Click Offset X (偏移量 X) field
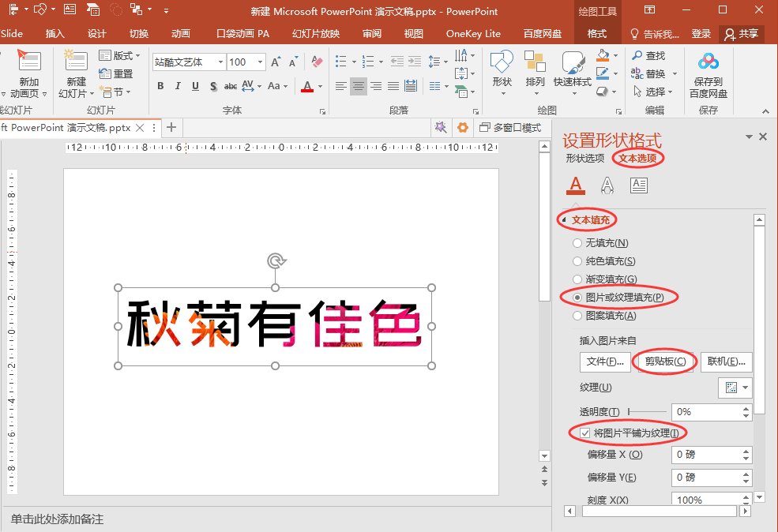 point(707,455)
